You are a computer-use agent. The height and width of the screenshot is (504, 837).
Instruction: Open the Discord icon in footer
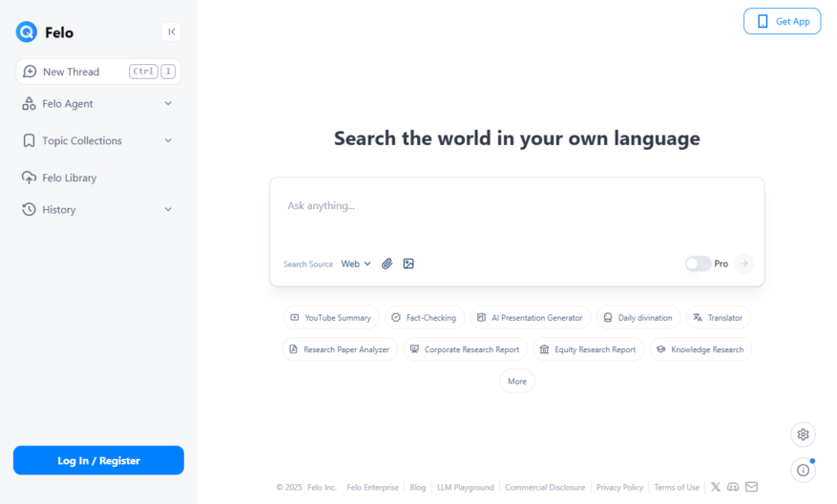[733, 487]
